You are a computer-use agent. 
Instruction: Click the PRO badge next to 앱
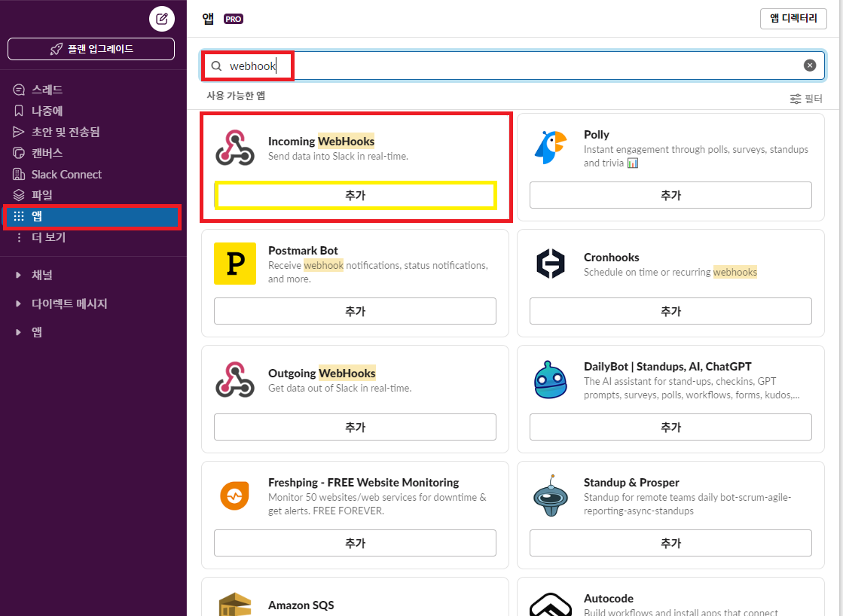pos(234,19)
